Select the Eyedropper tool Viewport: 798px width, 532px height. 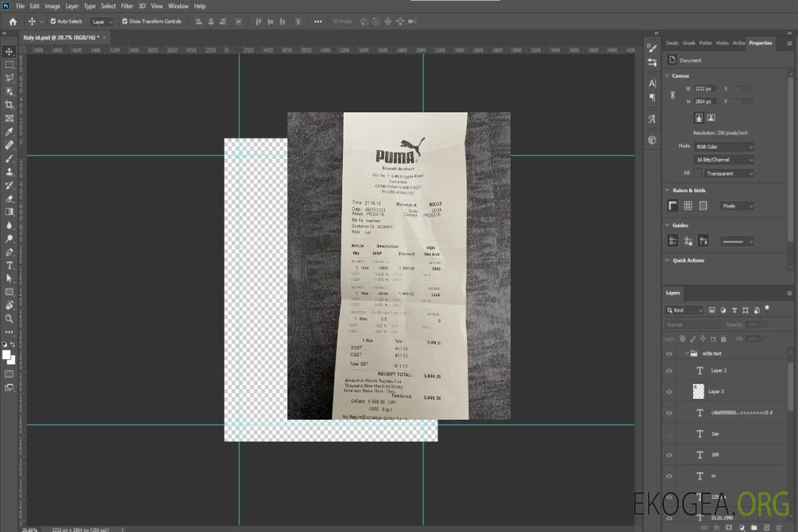tap(9, 132)
